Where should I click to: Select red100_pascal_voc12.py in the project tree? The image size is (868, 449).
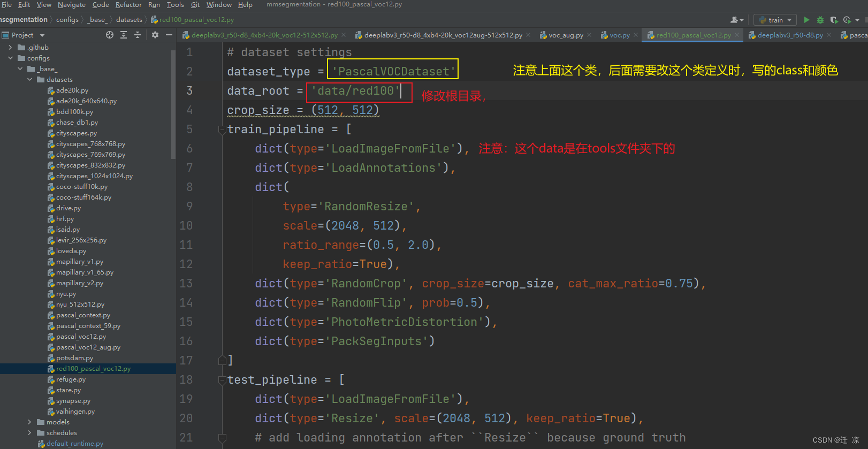pos(93,369)
